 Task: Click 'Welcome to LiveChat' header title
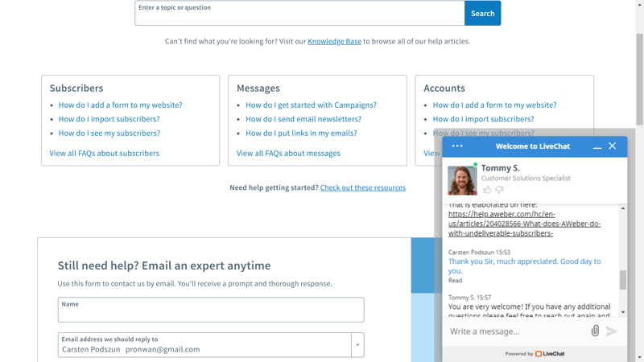[x=533, y=146]
